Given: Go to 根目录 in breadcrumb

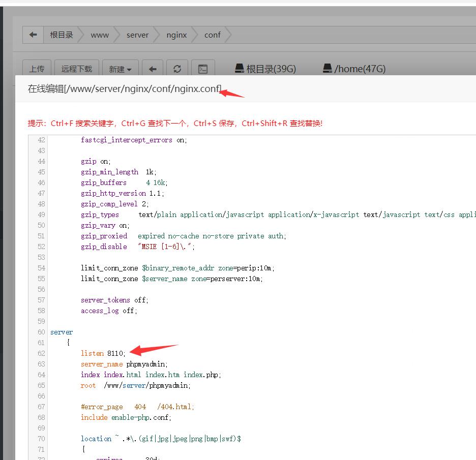Looking at the screenshot, I should pos(62,35).
